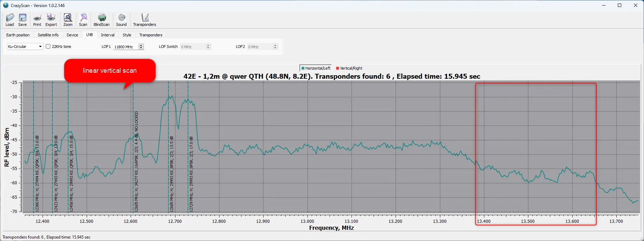Image resolution: width=644 pixels, height=241 pixels.
Task: Select the 12685 MHz transponder marker
Action: (x=168, y=147)
